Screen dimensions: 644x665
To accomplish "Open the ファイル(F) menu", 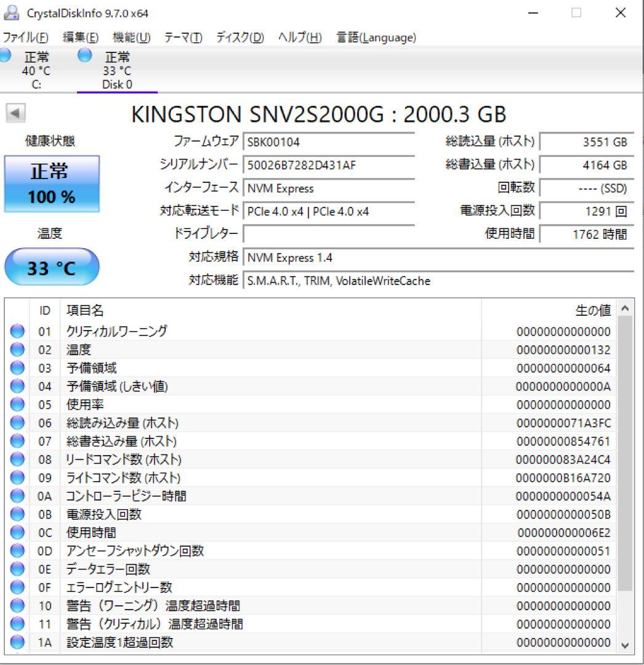I will (25, 38).
